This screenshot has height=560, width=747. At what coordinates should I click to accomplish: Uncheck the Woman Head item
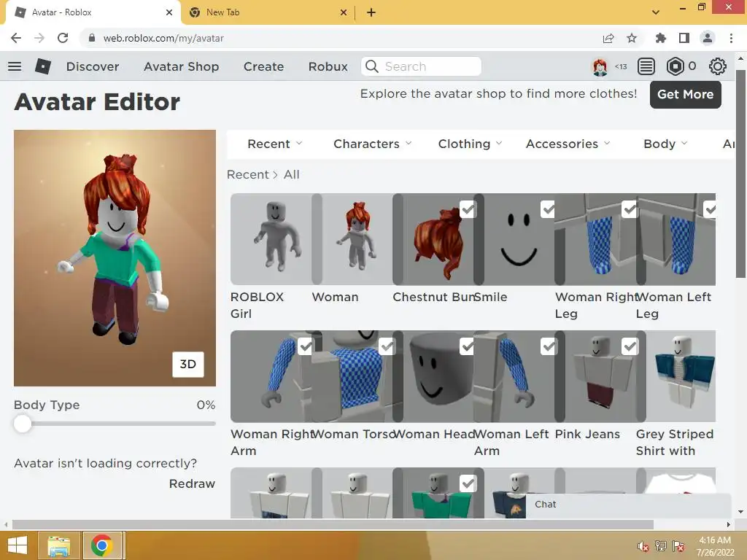pyautogui.click(x=468, y=346)
